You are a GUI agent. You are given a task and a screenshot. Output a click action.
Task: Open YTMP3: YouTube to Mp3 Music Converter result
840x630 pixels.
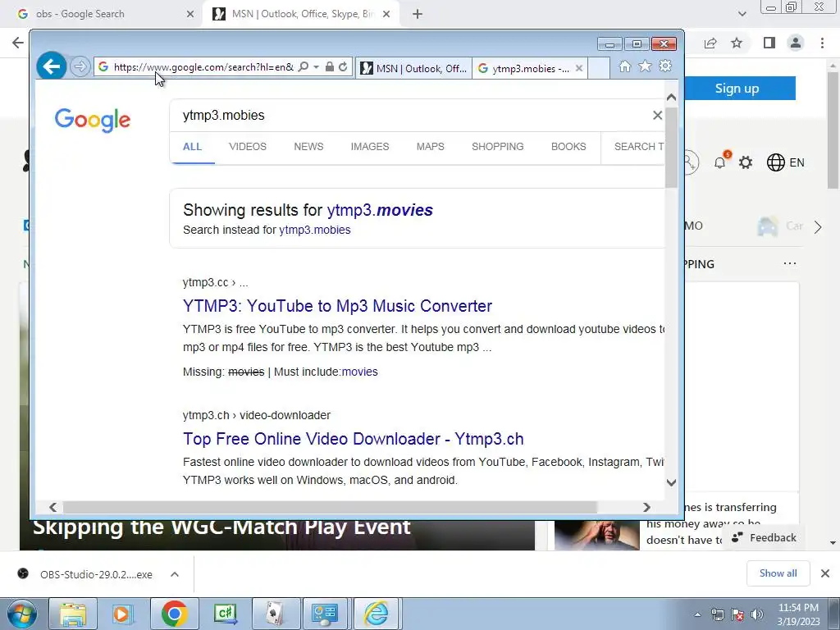point(337,306)
